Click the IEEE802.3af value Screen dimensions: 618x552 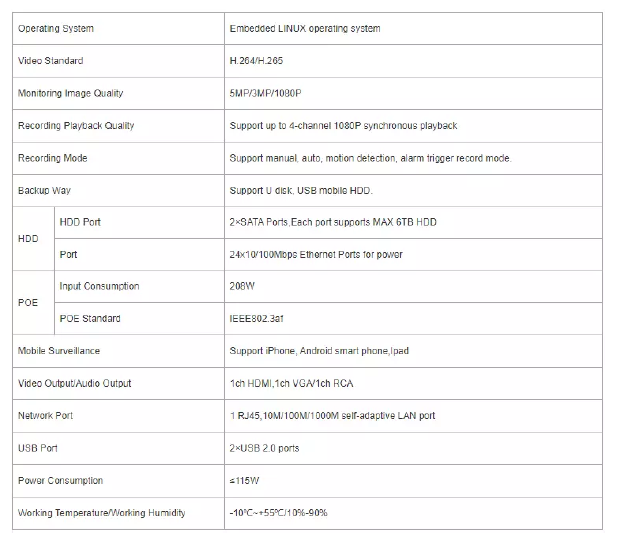[x=260, y=318]
